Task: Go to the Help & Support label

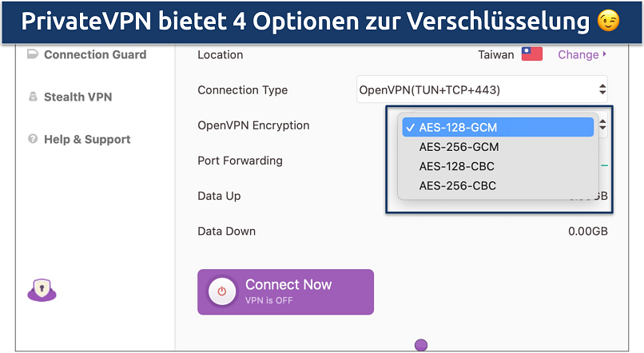Action: tap(87, 139)
